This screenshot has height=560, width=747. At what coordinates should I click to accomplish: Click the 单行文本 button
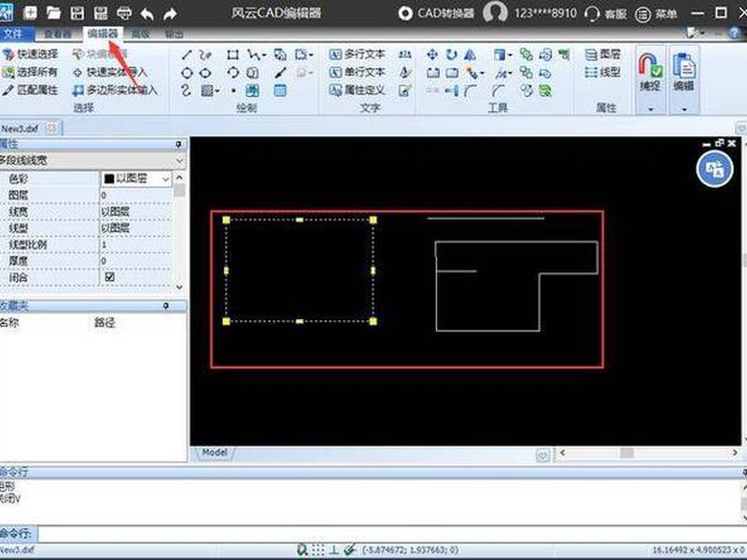click(x=358, y=73)
